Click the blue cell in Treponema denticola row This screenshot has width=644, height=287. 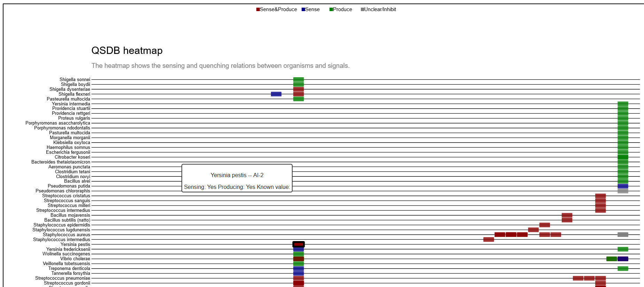pyautogui.click(x=298, y=269)
